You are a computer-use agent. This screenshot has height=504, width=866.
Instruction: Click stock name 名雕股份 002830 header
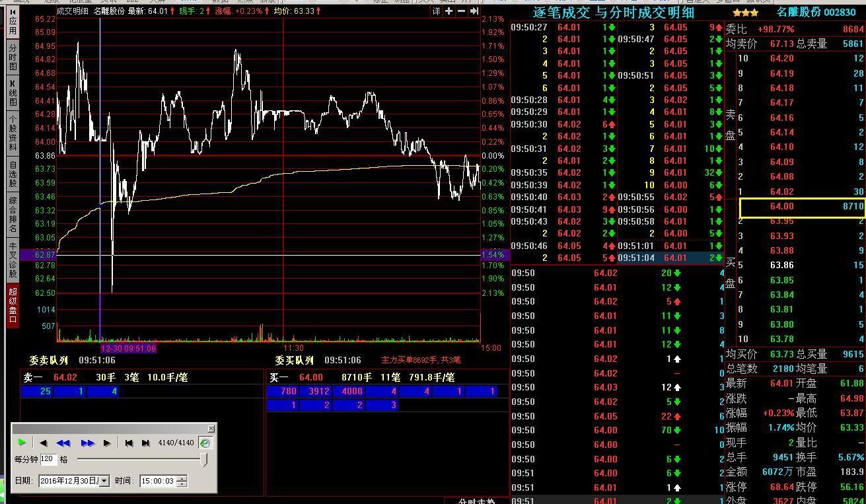point(816,13)
